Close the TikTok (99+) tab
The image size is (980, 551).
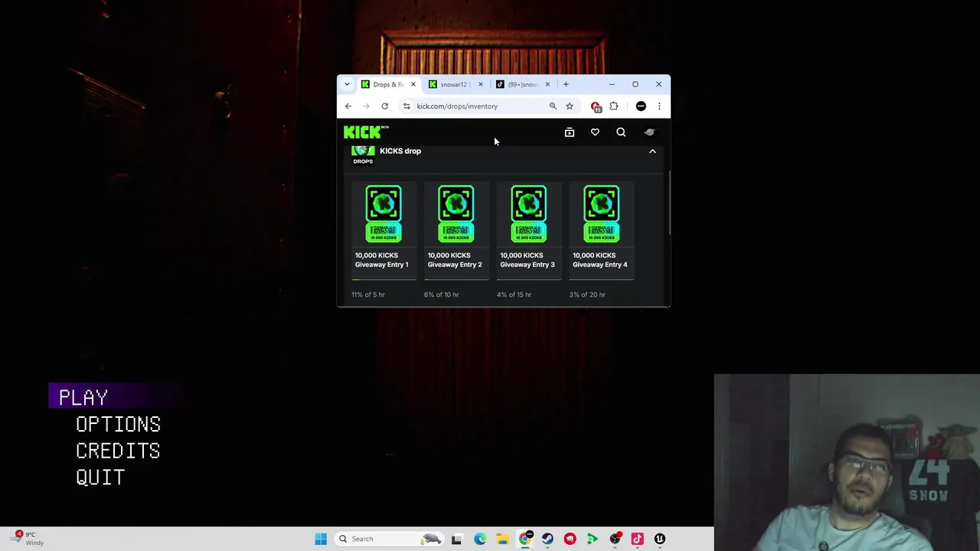click(547, 84)
